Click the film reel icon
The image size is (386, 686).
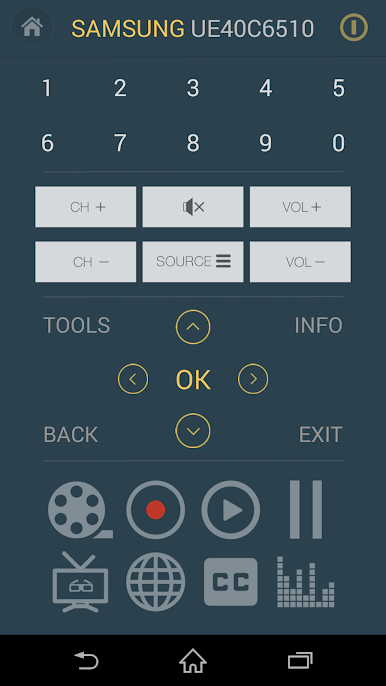[x=80, y=510]
